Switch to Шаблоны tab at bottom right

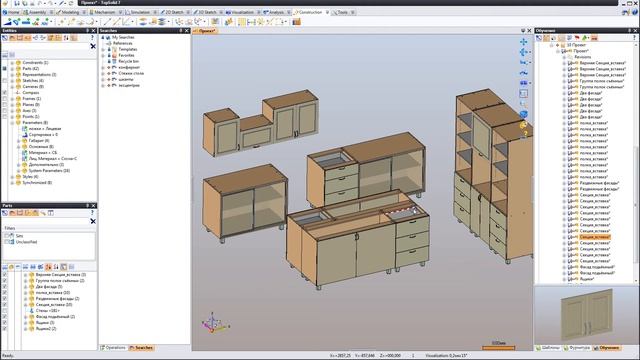point(548,348)
